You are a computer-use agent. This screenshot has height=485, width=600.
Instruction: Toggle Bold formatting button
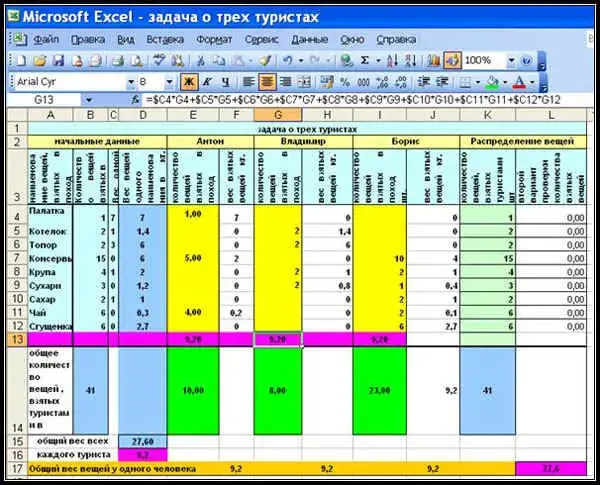coord(188,82)
